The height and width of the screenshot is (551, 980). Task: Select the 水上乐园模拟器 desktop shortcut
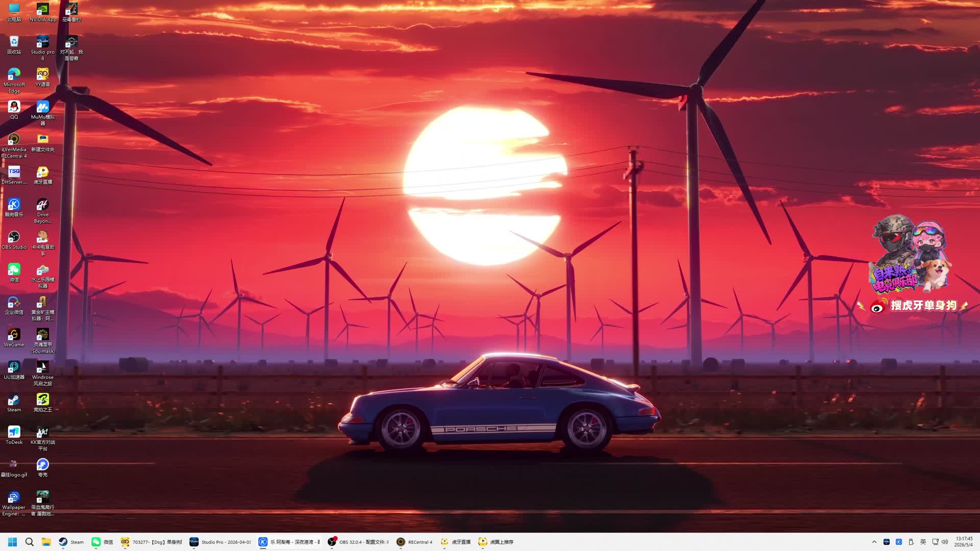pyautogui.click(x=43, y=276)
